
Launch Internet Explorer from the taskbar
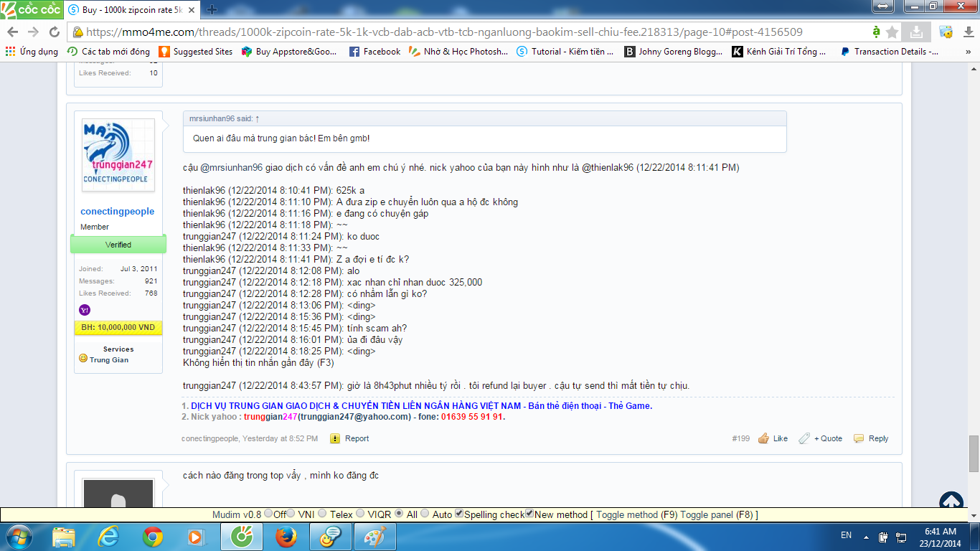click(x=109, y=537)
